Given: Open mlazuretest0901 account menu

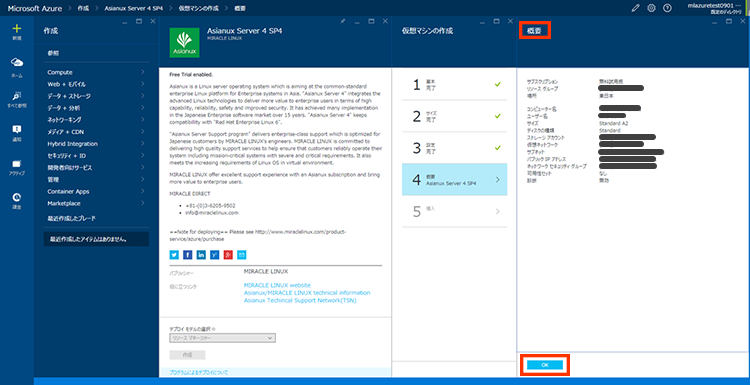Looking at the screenshot, I should pos(715,8).
